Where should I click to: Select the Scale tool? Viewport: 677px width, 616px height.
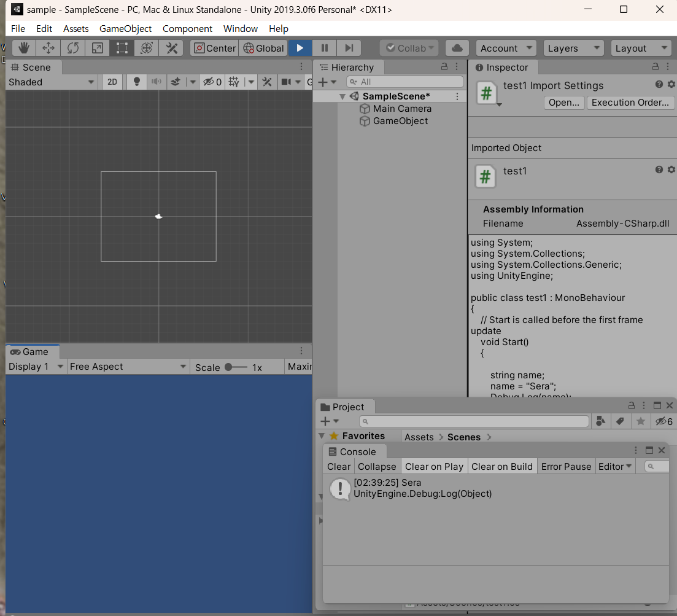98,48
